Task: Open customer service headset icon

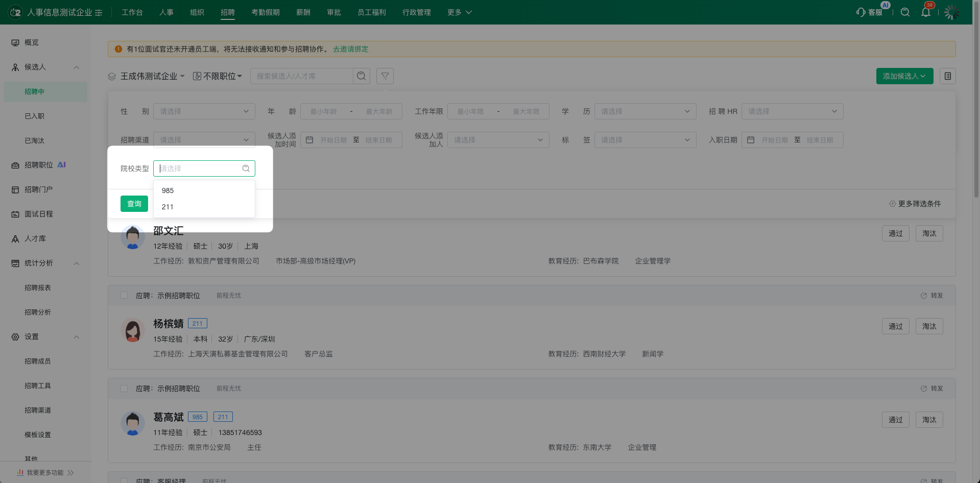Action: 861,12
